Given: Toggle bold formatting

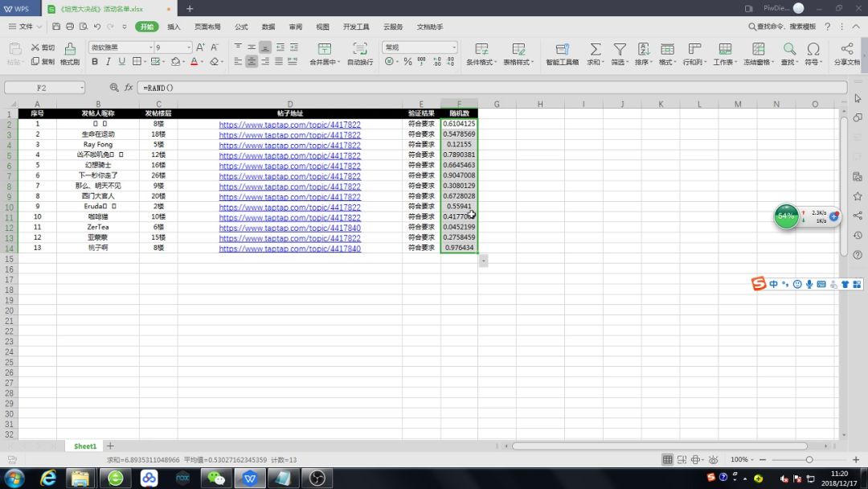Looking at the screenshot, I should [95, 62].
